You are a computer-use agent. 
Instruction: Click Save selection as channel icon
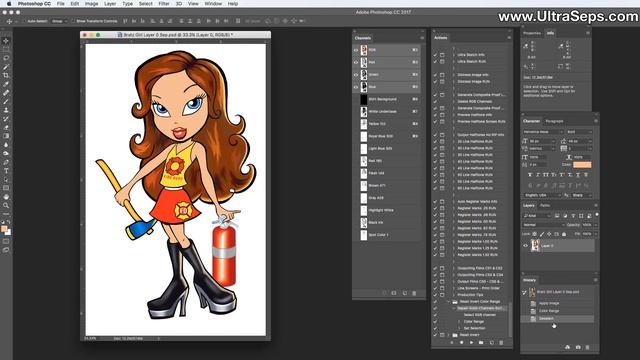pyautogui.click(x=394, y=293)
